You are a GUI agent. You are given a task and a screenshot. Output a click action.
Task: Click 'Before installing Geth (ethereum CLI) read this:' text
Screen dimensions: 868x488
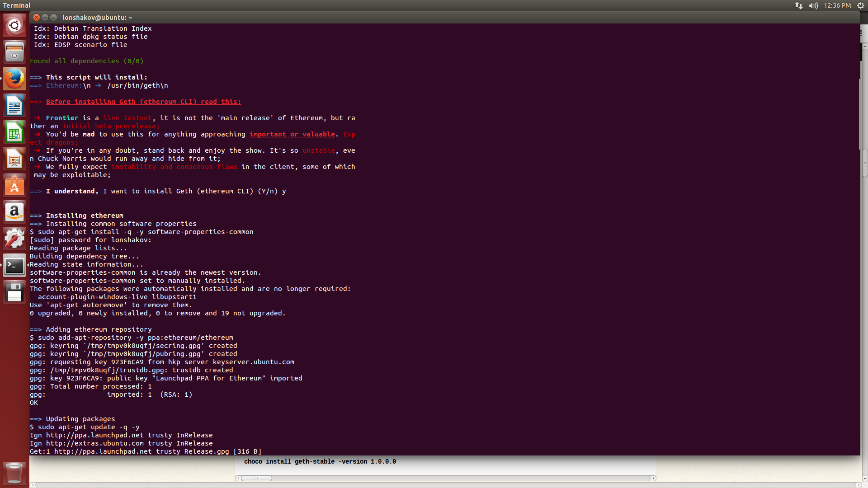pyautogui.click(x=143, y=102)
